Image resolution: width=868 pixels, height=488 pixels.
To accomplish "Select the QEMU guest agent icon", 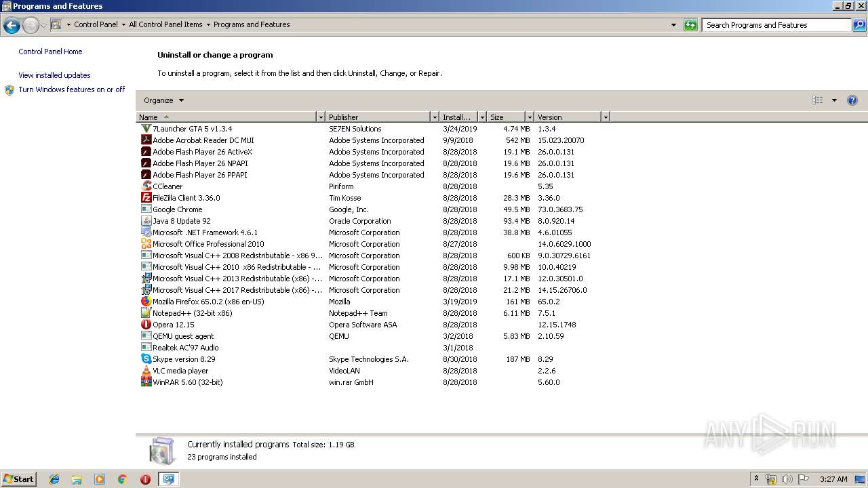I will coord(146,336).
